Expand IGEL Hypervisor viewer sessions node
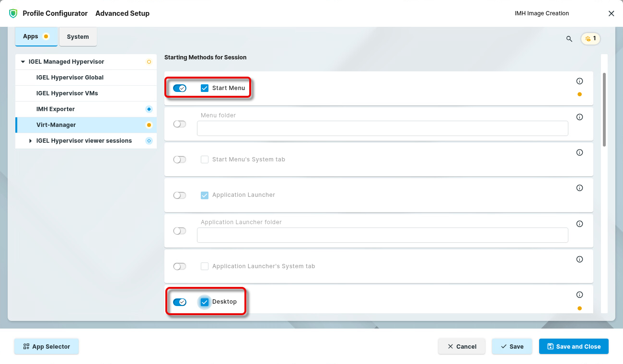 31,141
